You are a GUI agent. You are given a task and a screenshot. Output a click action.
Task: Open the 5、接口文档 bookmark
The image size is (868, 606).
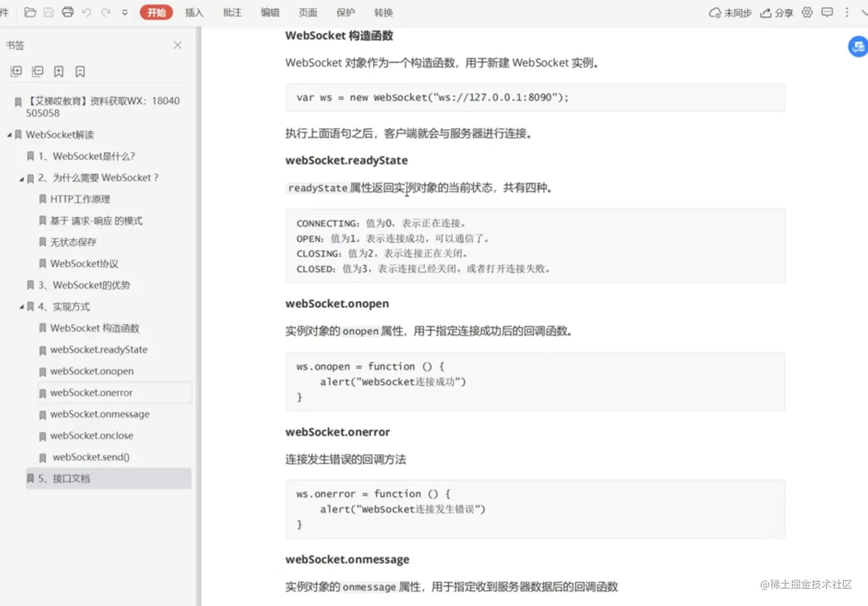64,478
